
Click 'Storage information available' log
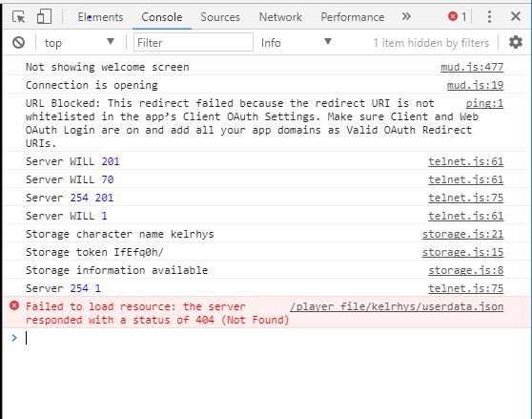[x=116, y=270]
